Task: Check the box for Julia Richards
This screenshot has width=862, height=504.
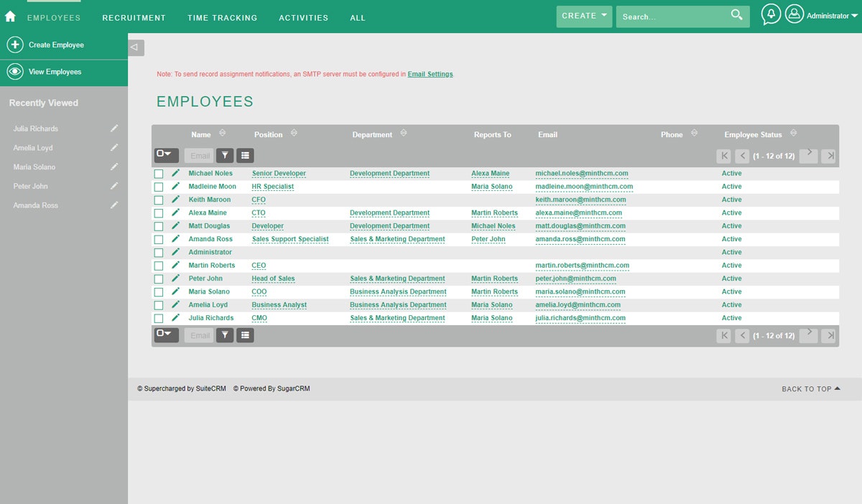Action: click(x=159, y=318)
